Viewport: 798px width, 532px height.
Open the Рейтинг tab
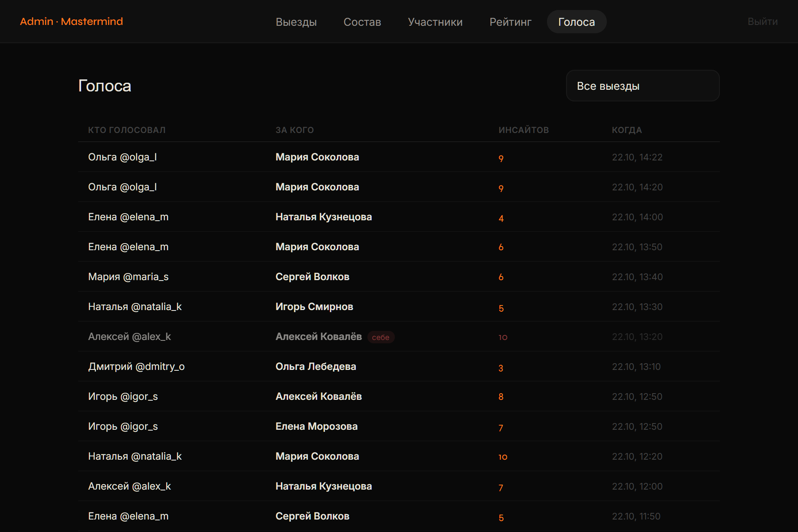(510, 22)
